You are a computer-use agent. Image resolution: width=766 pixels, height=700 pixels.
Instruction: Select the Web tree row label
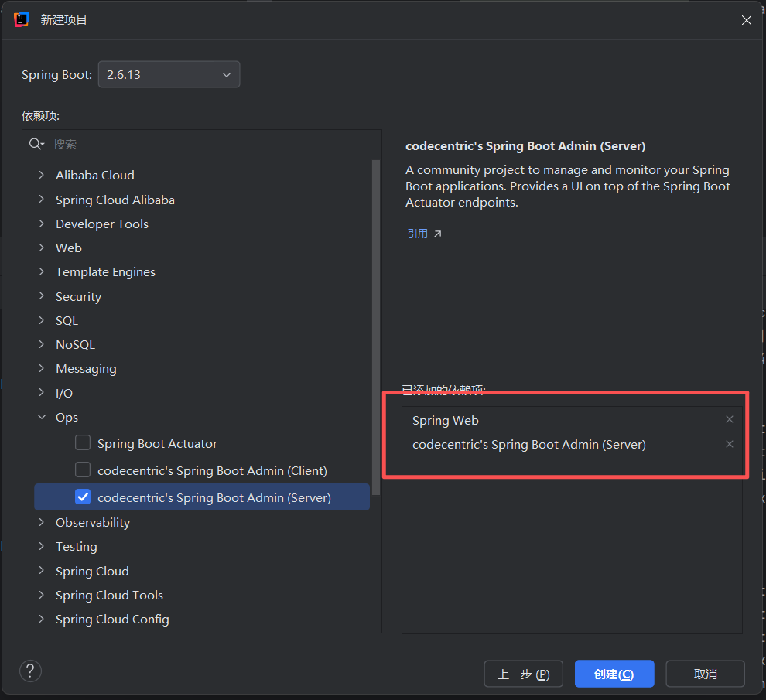68,248
